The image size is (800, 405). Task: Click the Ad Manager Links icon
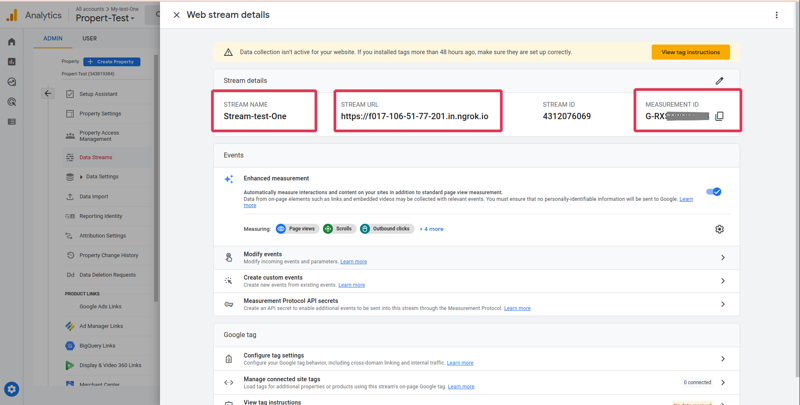click(x=70, y=326)
